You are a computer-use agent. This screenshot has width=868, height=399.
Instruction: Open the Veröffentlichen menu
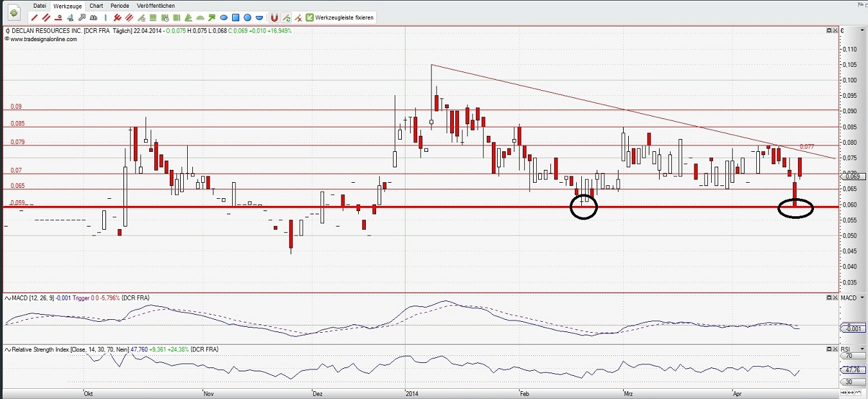[x=156, y=6]
